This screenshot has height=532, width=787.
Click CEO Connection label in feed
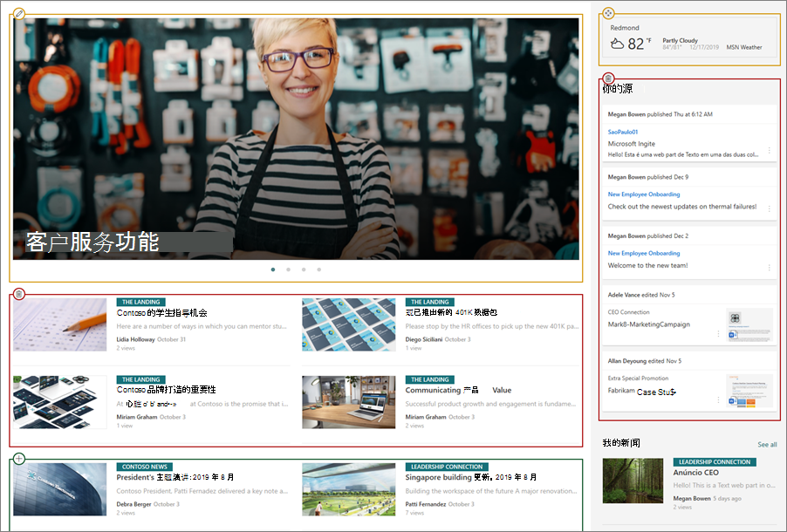click(628, 312)
